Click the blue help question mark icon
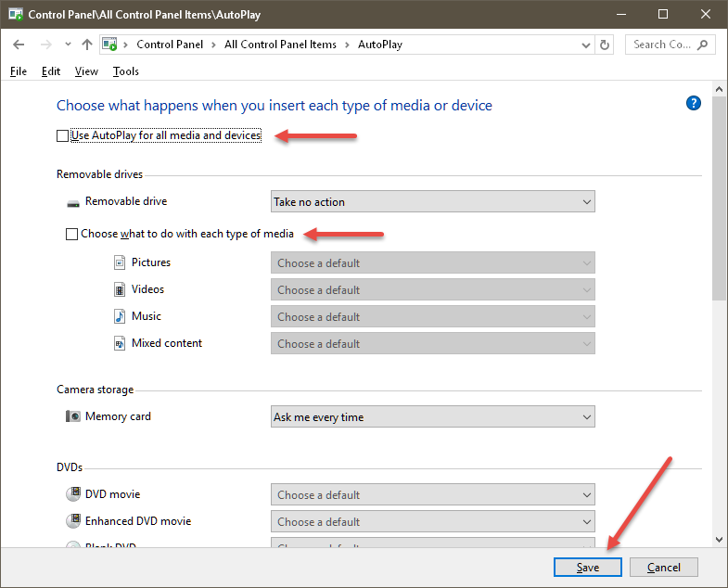Viewport: 728px width, 588px height. point(693,103)
